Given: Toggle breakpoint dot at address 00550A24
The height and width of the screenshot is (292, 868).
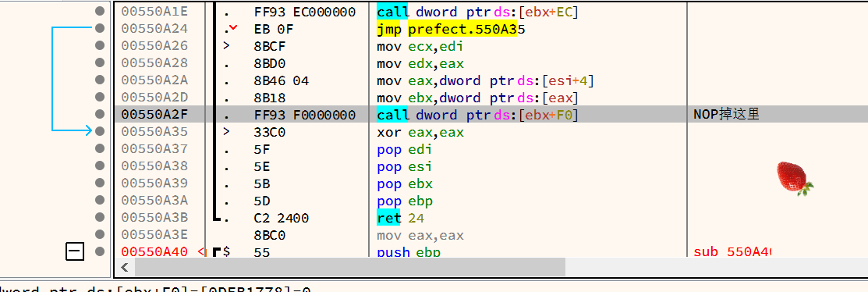Looking at the screenshot, I should click(100, 27).
